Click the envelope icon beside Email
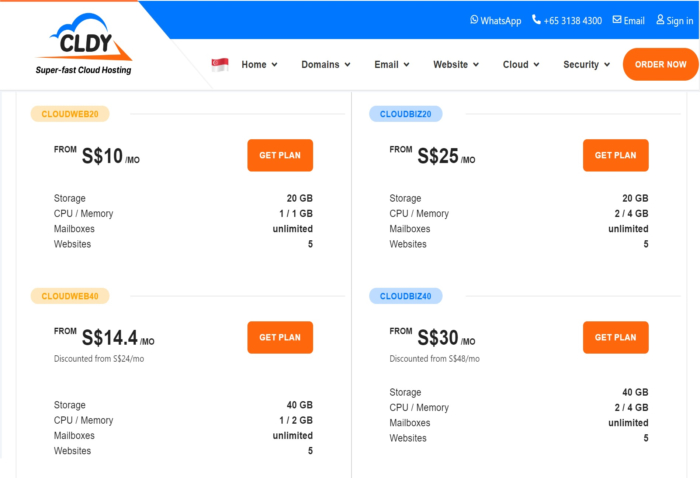 [617, 20]
